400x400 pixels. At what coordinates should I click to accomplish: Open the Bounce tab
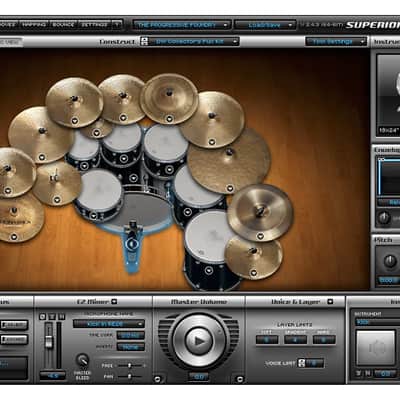63,25
